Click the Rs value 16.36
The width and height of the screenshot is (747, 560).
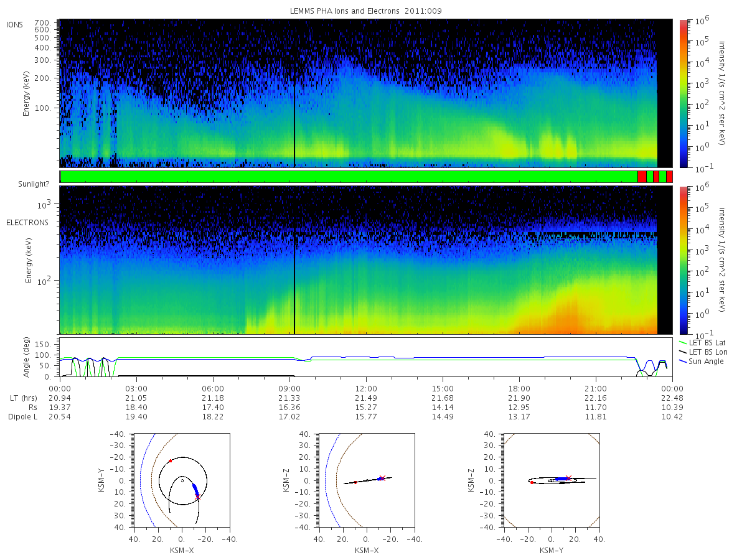(x=289, y=407)
